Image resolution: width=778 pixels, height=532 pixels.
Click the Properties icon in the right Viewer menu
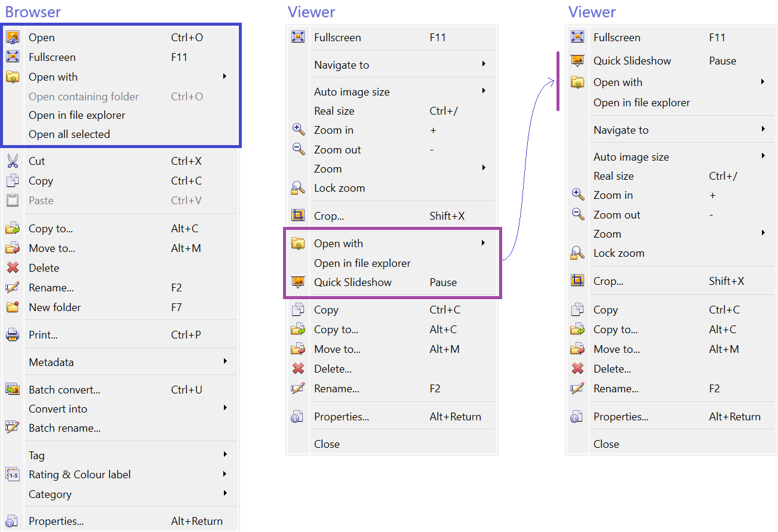coord(577,417)
